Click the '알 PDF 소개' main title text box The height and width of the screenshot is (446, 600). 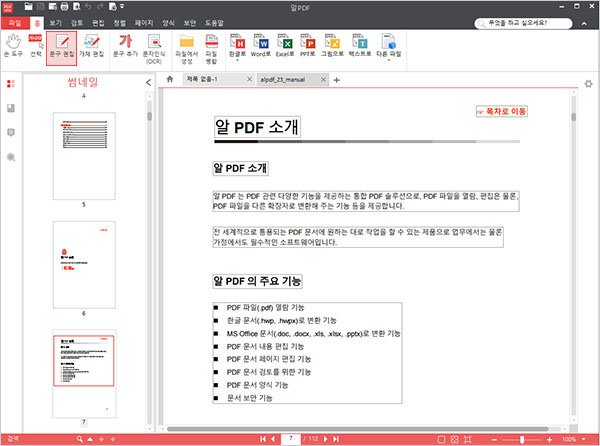(x=257, y=127)
